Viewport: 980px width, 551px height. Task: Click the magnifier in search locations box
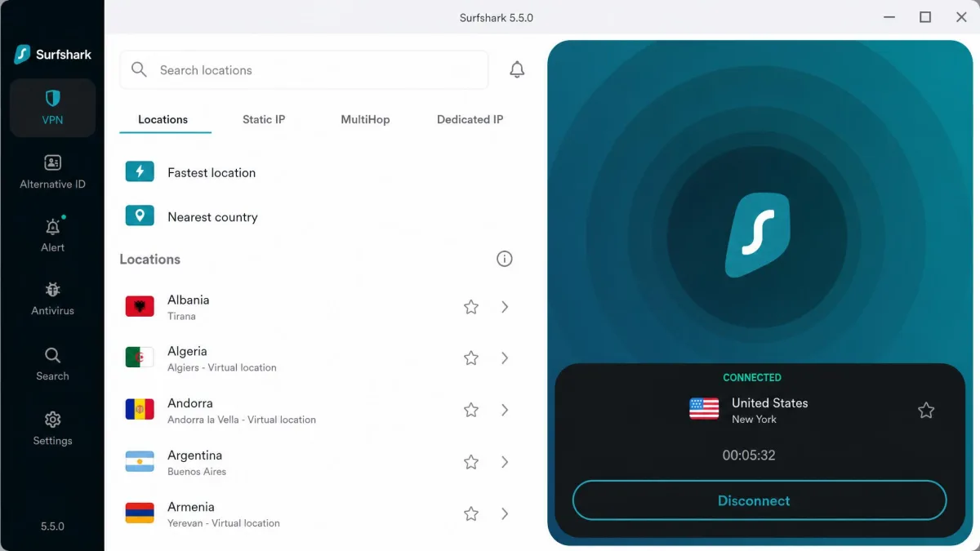[x=140, y=70]
